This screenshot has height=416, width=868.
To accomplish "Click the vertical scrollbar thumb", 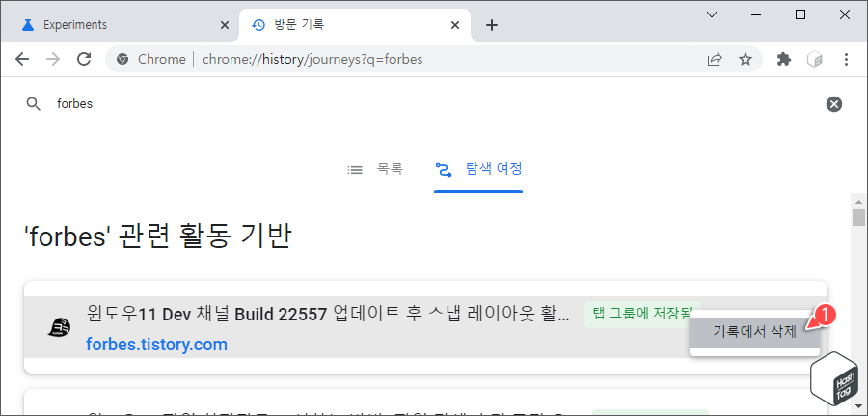I will (x=858, y=218).
